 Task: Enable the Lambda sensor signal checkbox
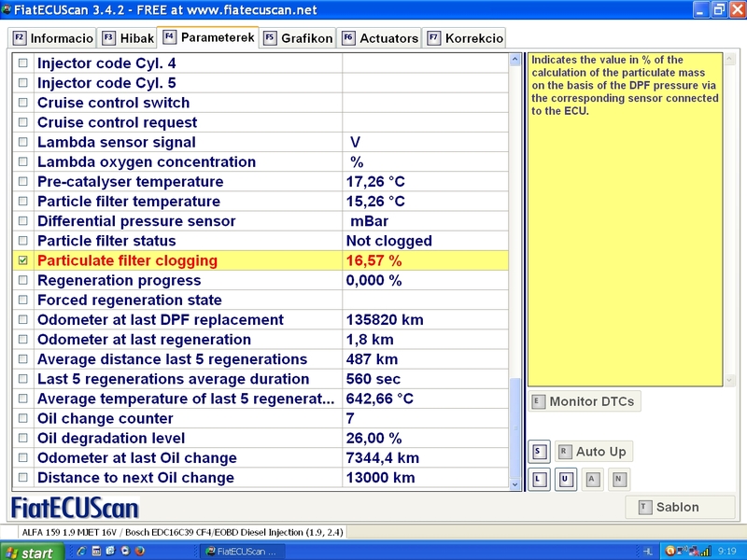click(22, 142)
